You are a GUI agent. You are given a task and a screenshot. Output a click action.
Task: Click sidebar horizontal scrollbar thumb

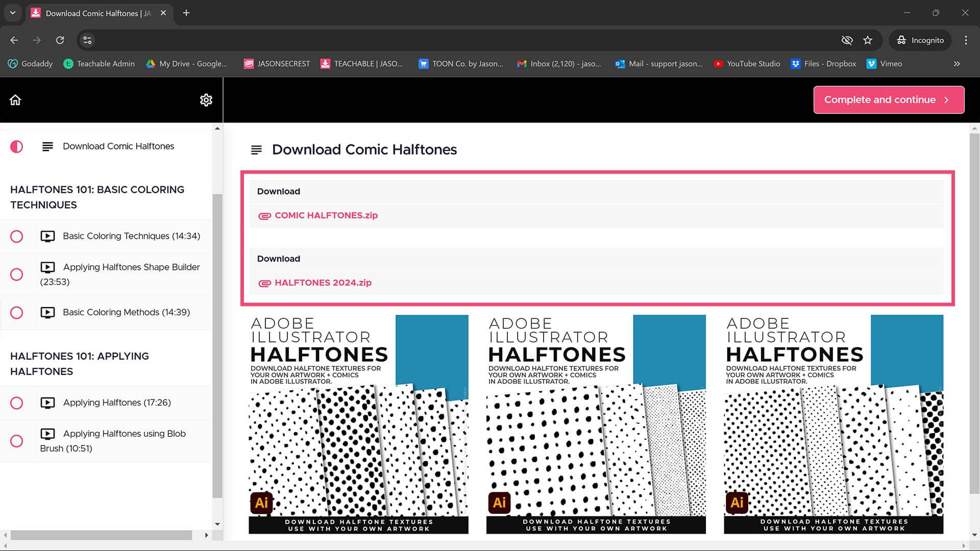pos(101,535)
